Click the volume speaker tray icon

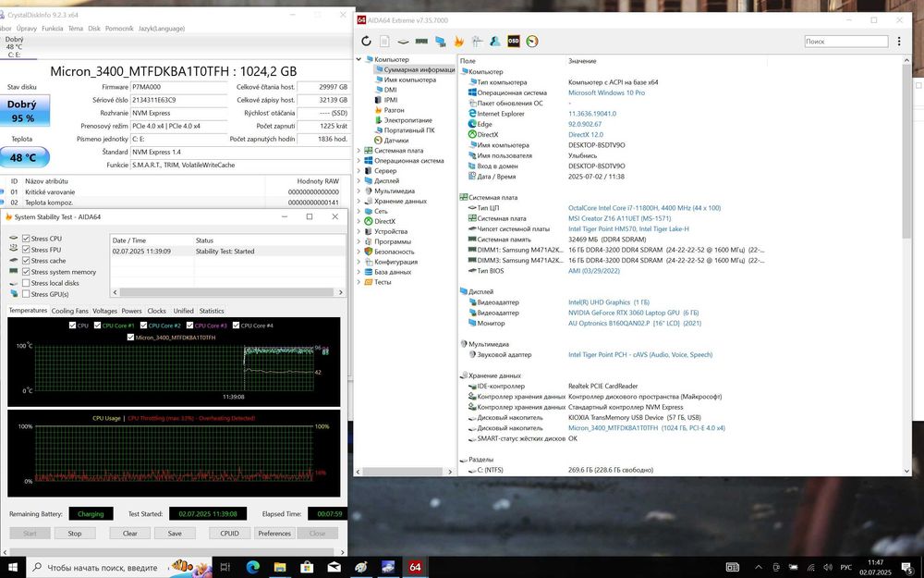[828, 568]
